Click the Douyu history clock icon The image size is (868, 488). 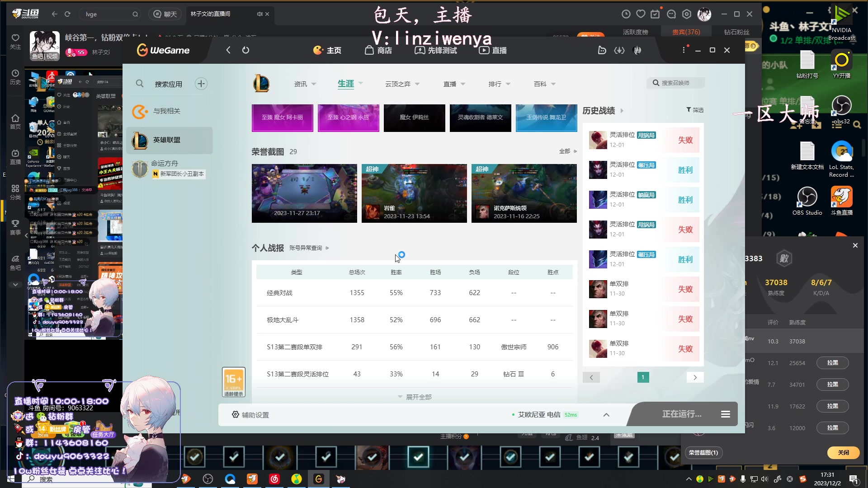626,14
